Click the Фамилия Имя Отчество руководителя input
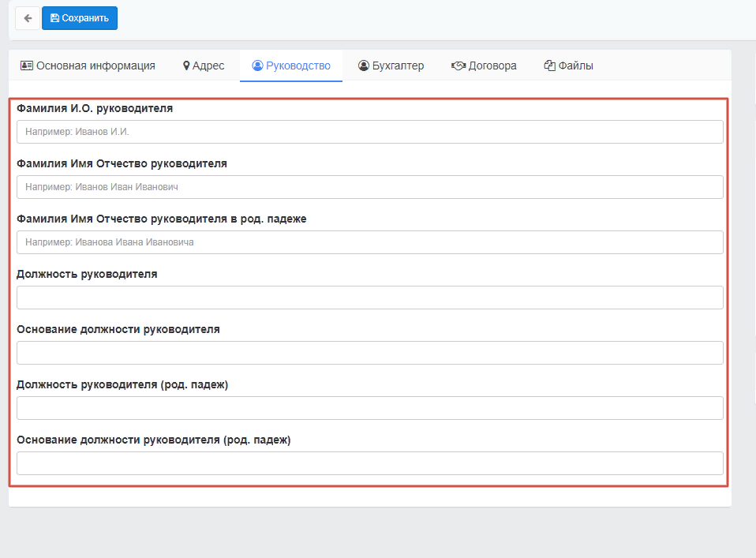The width and height of the screenshot is (756, 558). tap(370, 187)
